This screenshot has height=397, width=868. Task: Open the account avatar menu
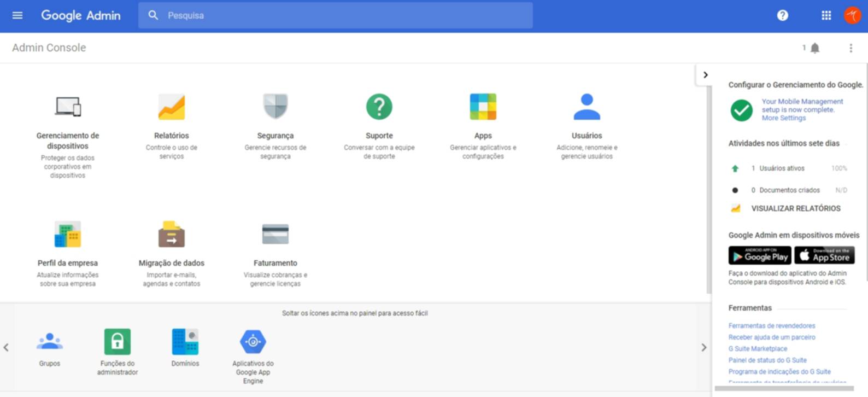(852, 15)
